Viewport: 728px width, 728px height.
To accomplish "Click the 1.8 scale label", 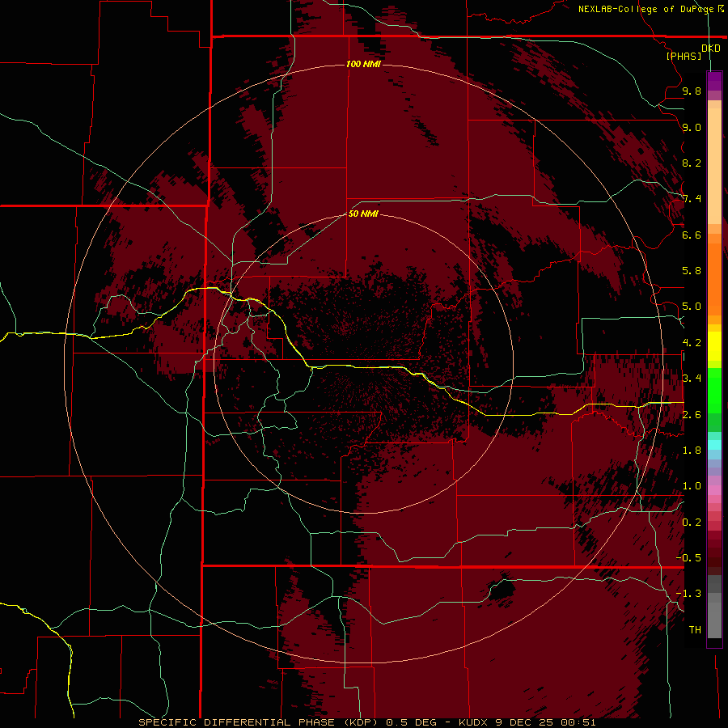I will pos(692,451).
